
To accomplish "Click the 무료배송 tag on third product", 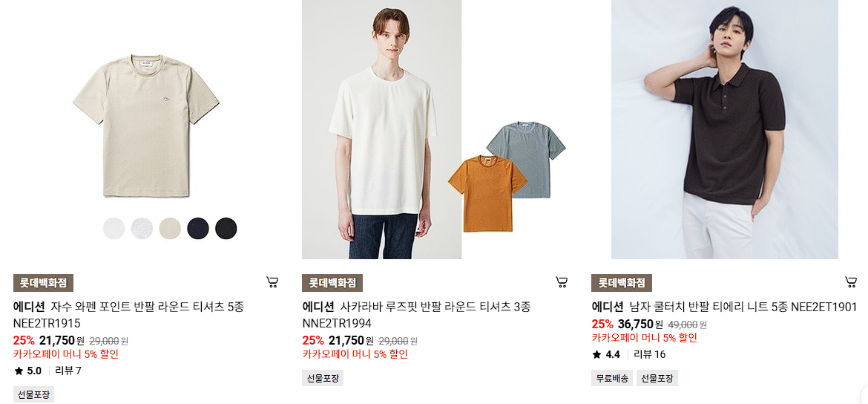I will click(x=612, y=379).
